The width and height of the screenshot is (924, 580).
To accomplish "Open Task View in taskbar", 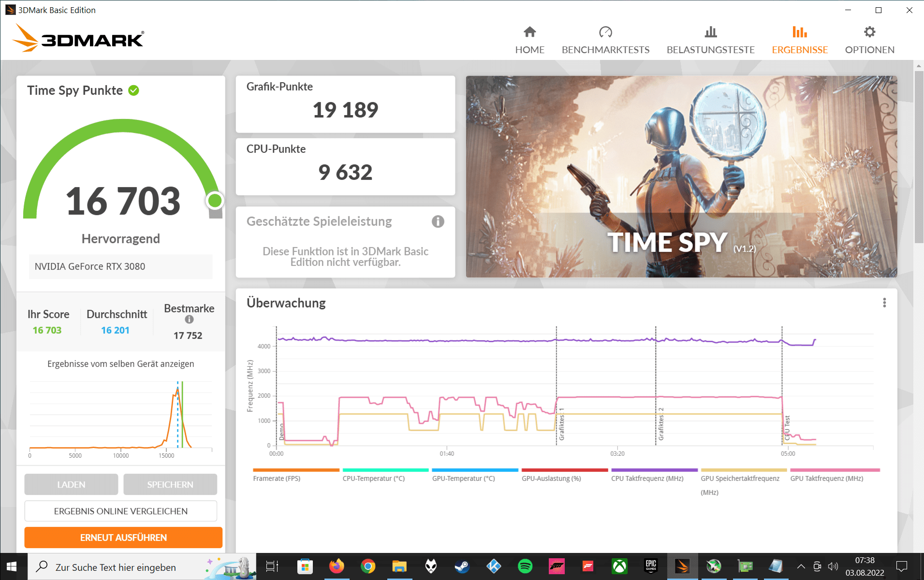I will click(x=272, y=566).
